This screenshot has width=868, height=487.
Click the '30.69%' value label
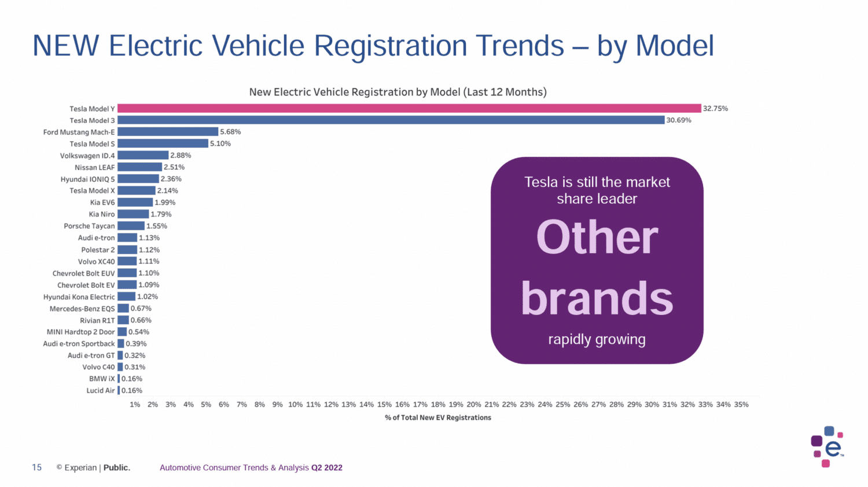(x=679, y=120)
